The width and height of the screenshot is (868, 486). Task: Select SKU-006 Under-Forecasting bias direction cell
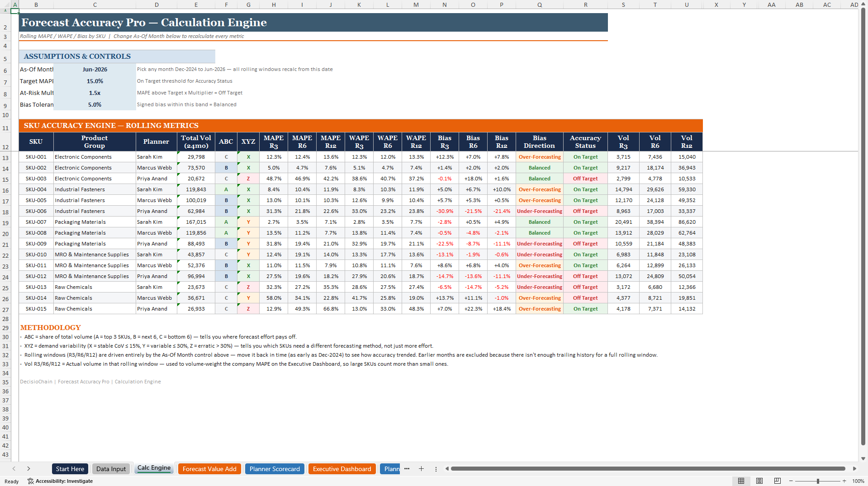pos(540,211)
